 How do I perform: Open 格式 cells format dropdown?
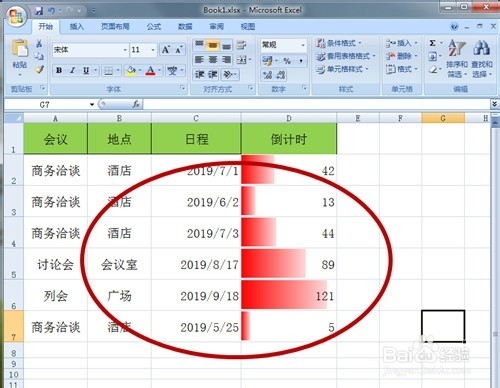click(402, 69)
